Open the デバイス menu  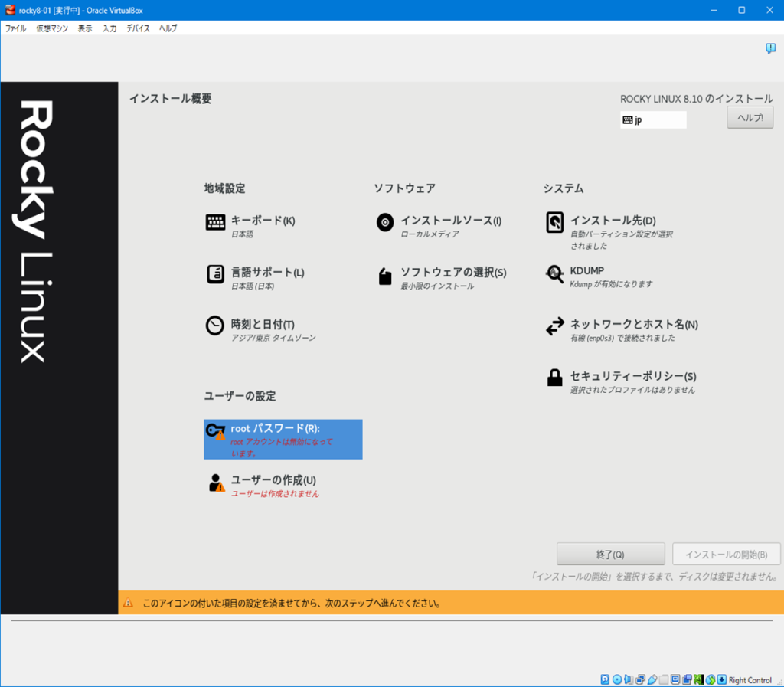(x=138, y=28)
